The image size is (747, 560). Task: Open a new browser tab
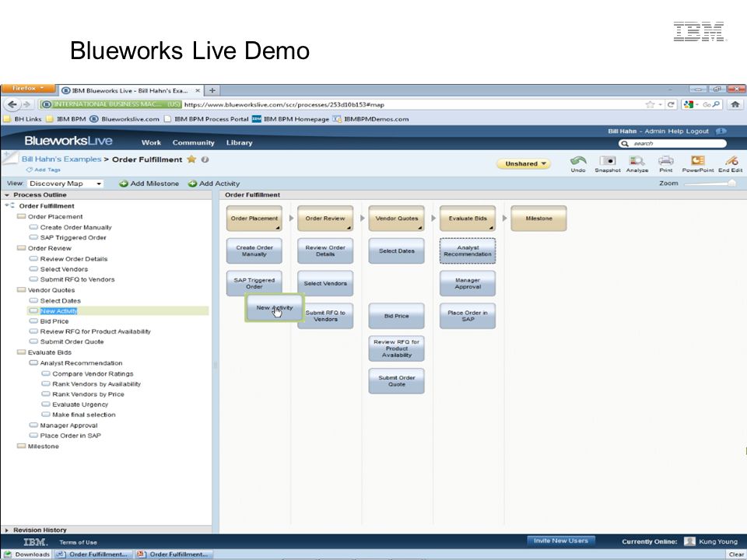coord(212,90)
